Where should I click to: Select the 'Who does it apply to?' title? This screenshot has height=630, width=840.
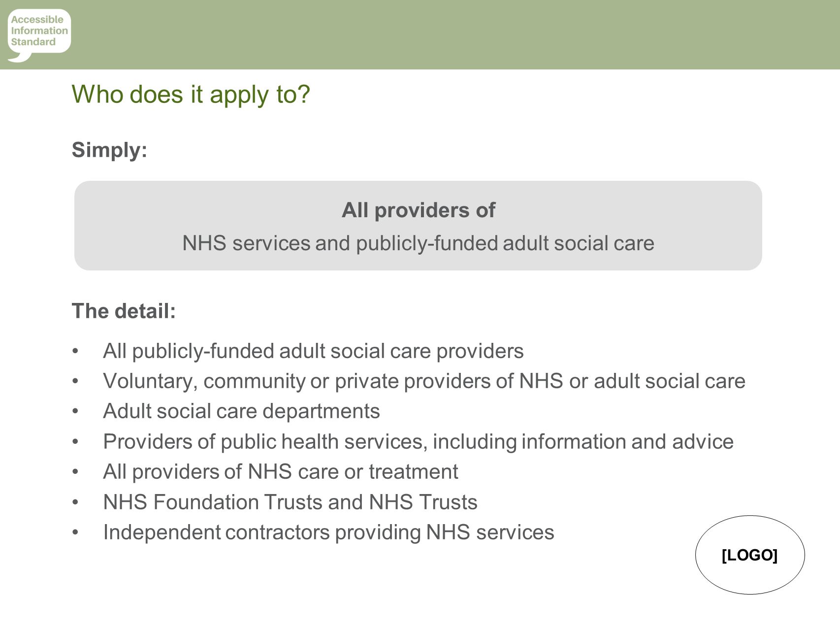click(x=191, y=94)
